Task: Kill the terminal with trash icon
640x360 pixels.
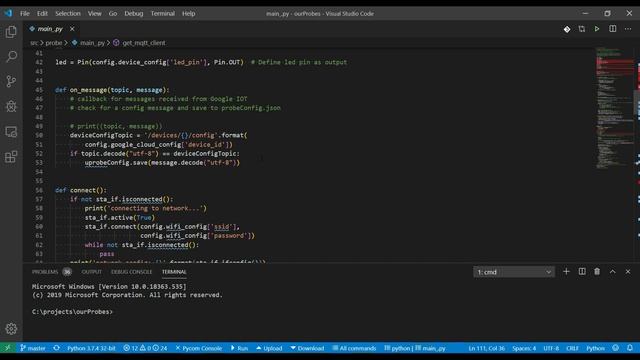Action: (597, 271)
